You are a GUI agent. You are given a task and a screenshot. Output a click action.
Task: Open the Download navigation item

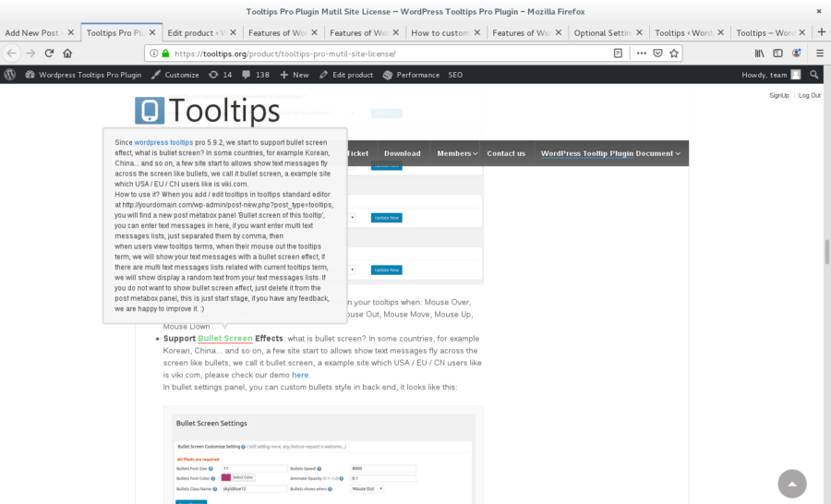coord(403,153)
